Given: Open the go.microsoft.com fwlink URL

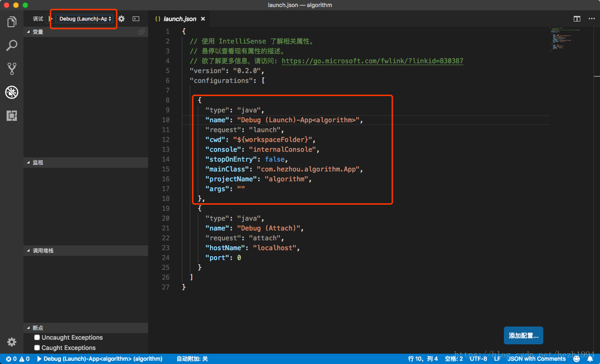Looking at the screenshot, I should 373,61.
